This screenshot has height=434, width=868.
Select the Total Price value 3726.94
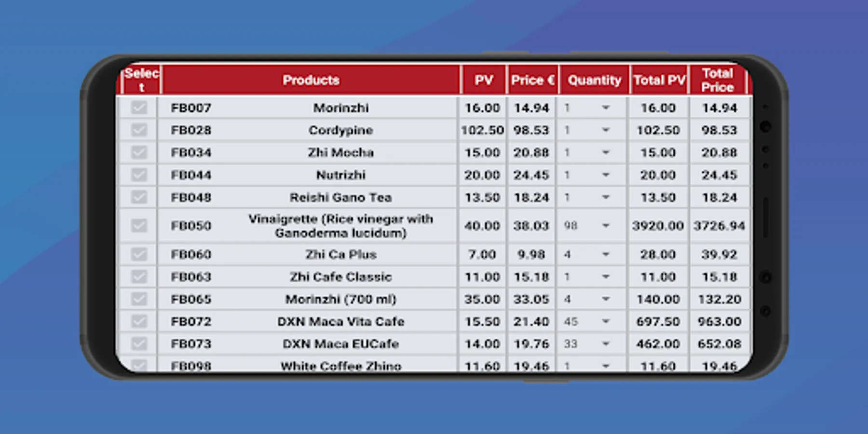[x=719, y=226]
